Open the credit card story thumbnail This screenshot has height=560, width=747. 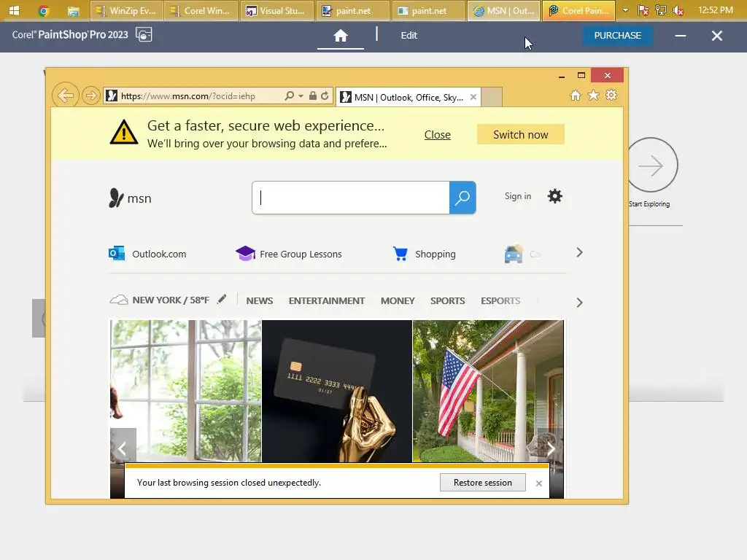click(x=337, y=391)
